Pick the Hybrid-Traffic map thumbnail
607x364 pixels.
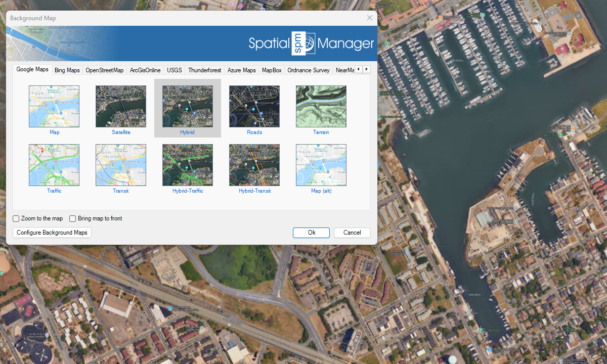click(x=188, y=165)
